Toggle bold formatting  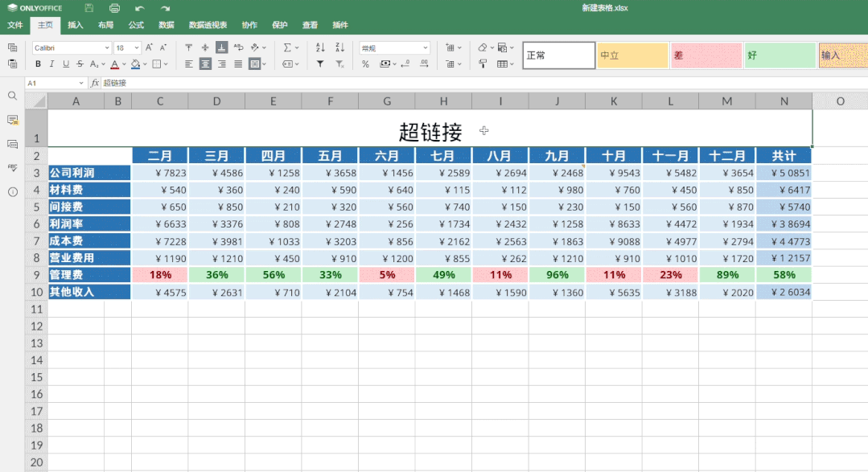click(x=38, y=64)
